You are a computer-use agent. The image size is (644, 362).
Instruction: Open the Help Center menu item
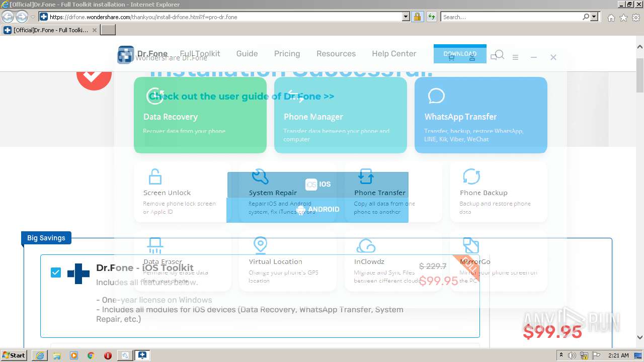394,54
